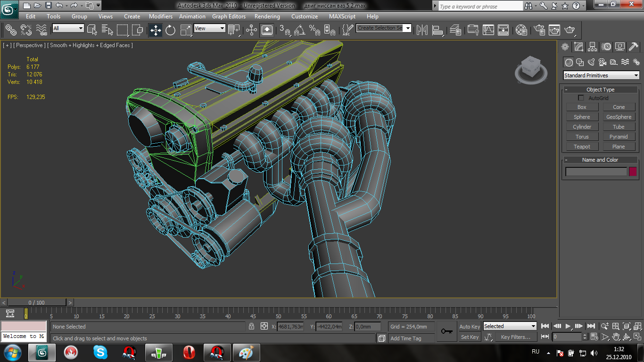Open the View reference coordinate dropdown
Image resolution: width=644 pixels, height=362 pixels.
209,28
